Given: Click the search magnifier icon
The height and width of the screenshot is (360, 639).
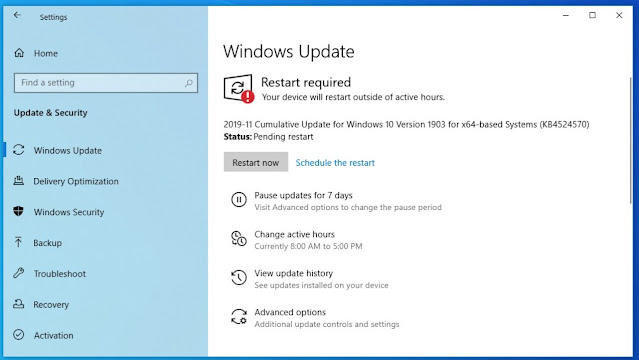Looking at the screenshot, I should 188,83.
